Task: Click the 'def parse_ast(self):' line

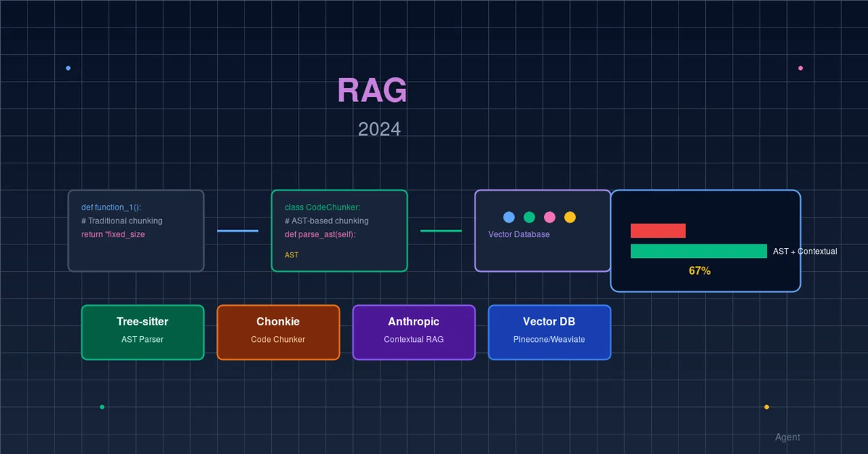Action: (320, 234)
